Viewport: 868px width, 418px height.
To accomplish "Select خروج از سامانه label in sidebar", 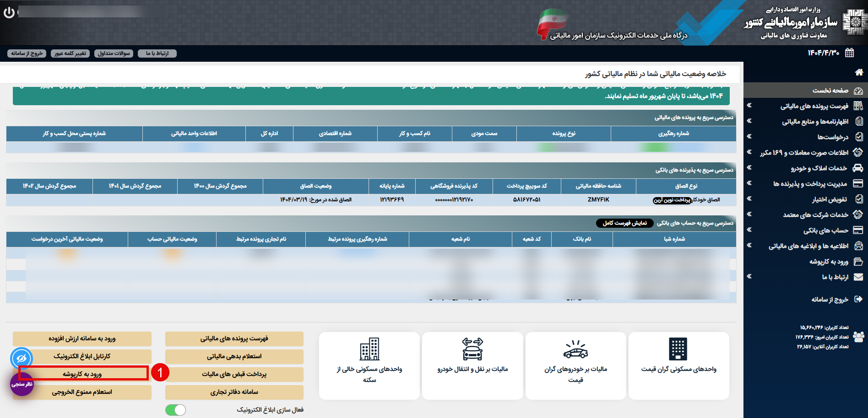I will pos(830,300).
